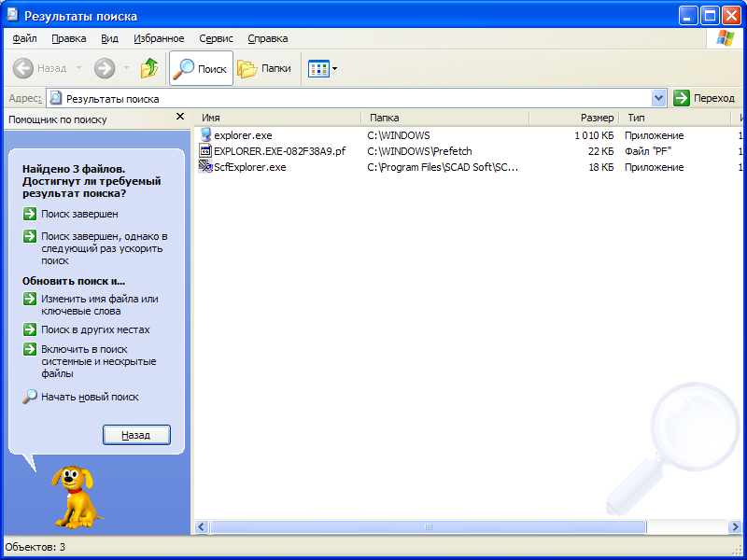Click Начать новый поиск link
747x560 pixels.
coord(90,397)
